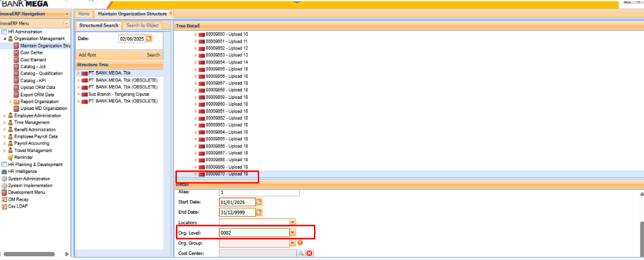Click the HR Intelligence icon
Viewport: 644px width, 260px height.
pos(4,171)
